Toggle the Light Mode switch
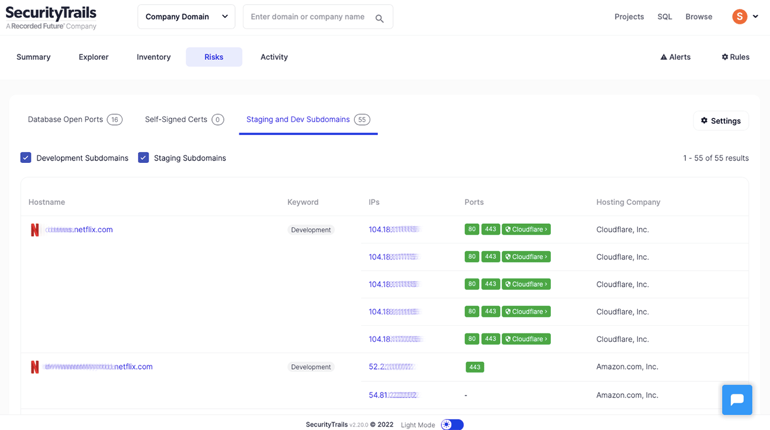770x430 pixels. pyautogui.click(x=452, y=425)
